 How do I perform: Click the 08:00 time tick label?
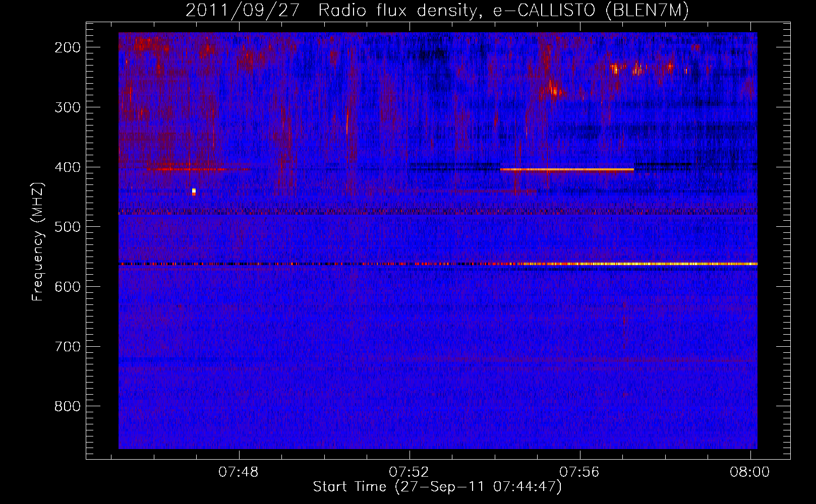(x=750, y=472)
